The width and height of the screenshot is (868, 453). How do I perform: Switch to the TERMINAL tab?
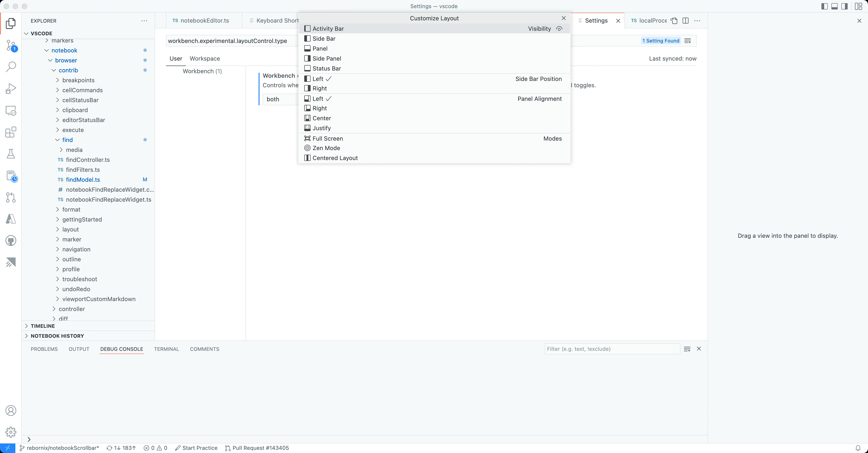point(166,349)
